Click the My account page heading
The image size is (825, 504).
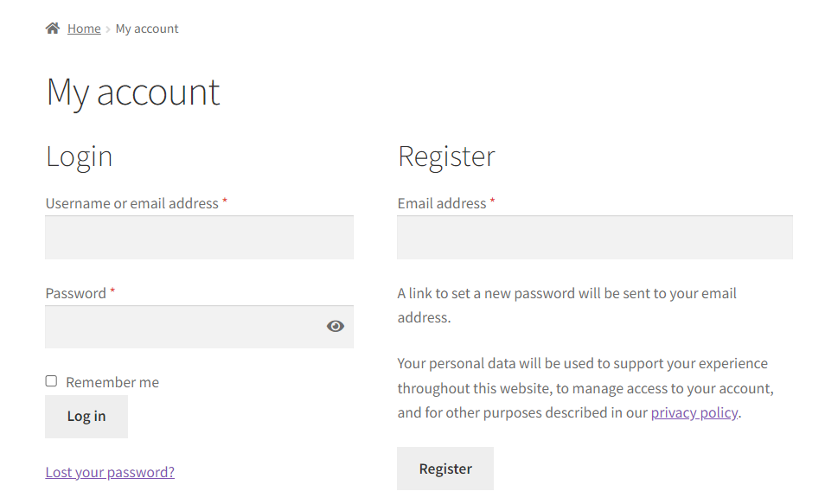click(132, 93)
